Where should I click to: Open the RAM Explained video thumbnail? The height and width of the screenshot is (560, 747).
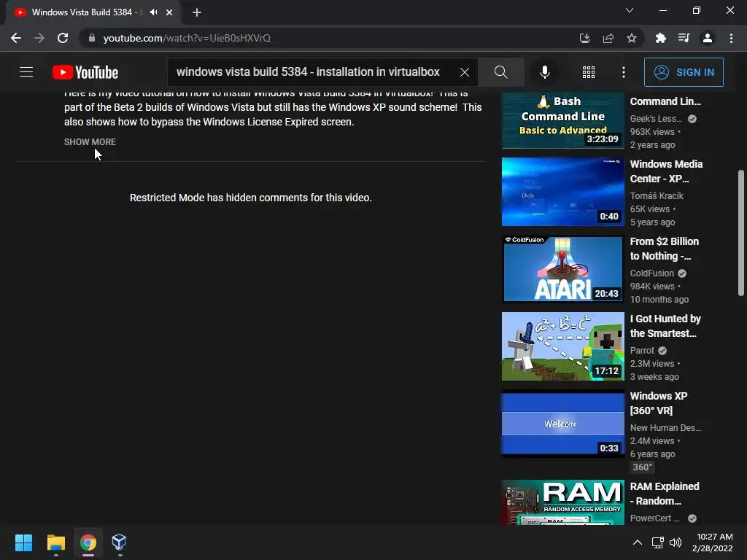[562, 502]
